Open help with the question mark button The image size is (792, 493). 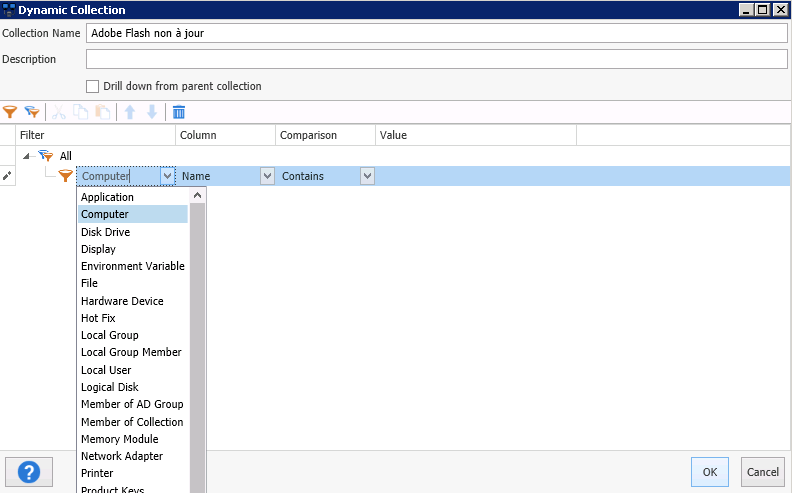click(x=29, y=471)
